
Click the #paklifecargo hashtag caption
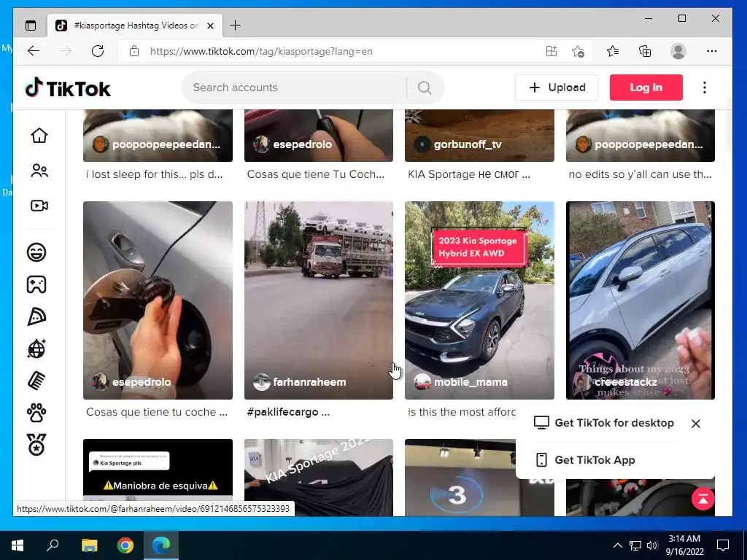coord(282,412)
